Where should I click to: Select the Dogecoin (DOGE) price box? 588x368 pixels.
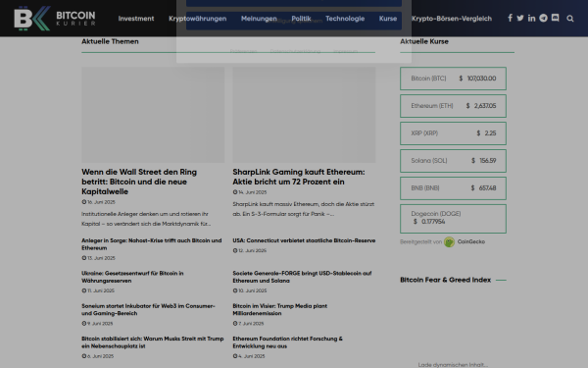(453, 219)
